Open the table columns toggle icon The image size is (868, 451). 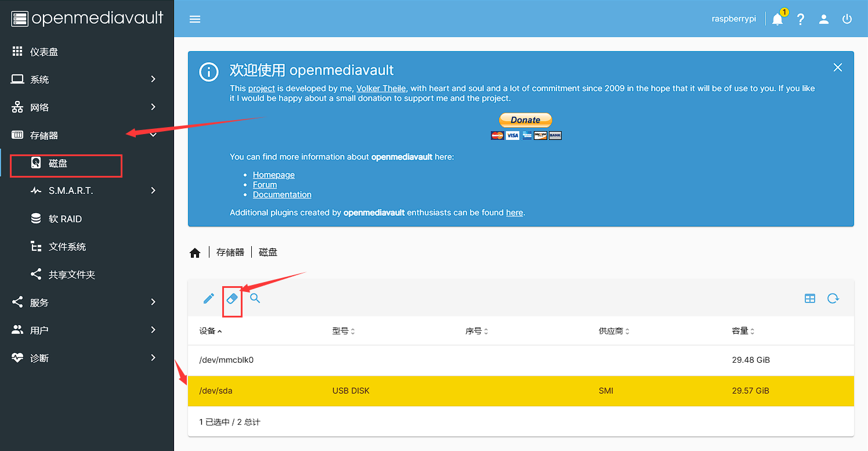pos(810,299)
